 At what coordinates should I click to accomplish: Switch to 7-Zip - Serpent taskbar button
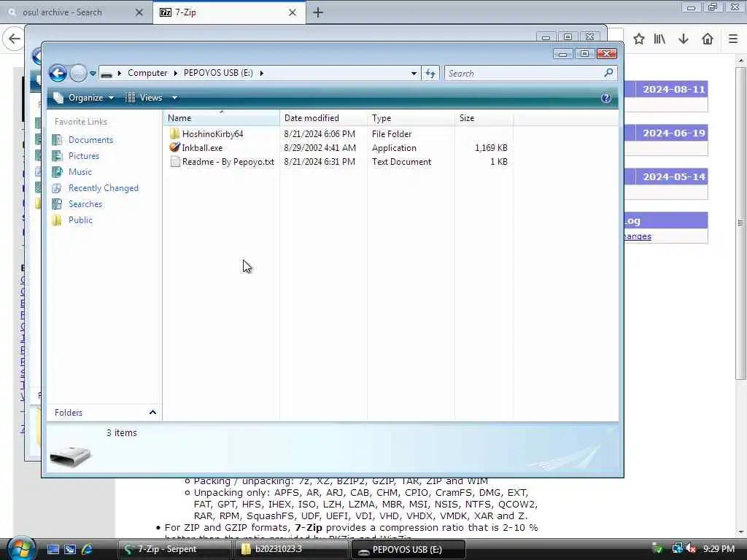click(x=175, y=549)
